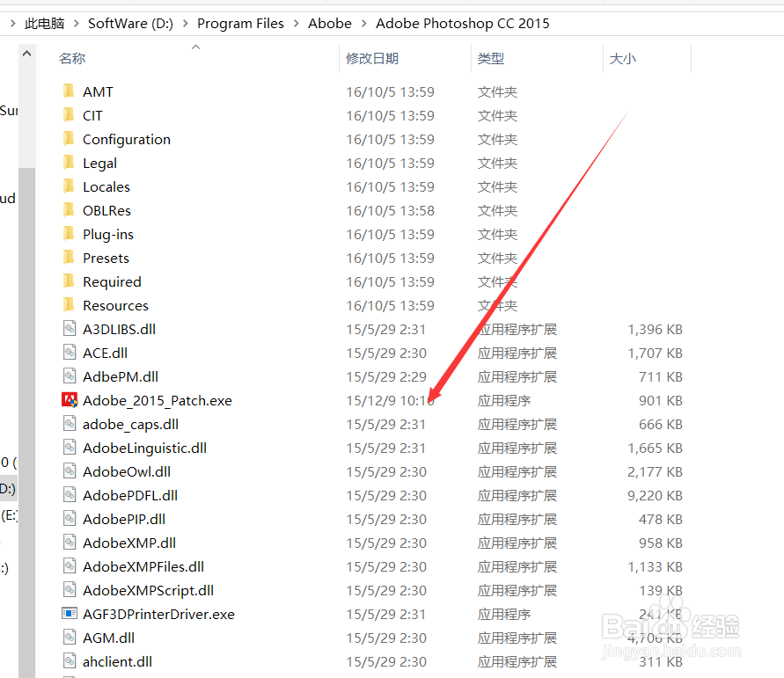Select the AGM.dll file icon
The height and width of the screenshot is (678, 784).
click(x=70, y=638)
